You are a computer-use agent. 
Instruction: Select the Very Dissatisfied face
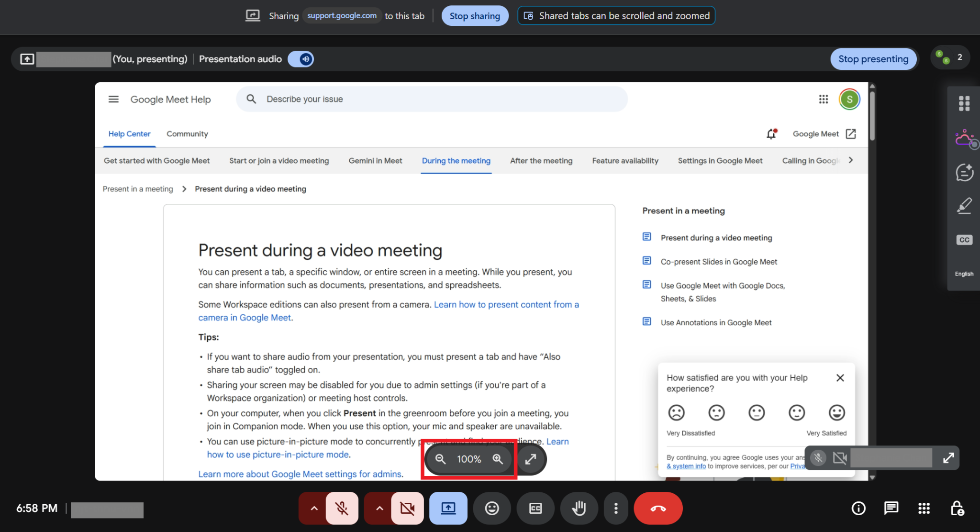click(676, 412)
